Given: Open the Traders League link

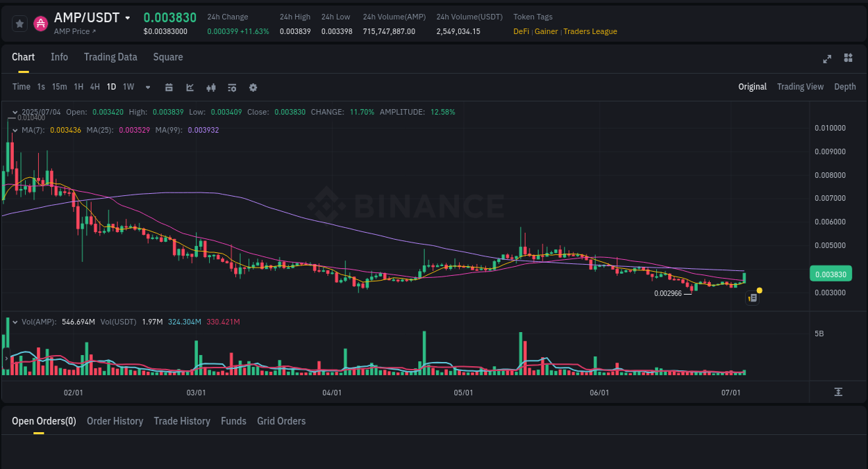Looking at the screenshot, I should click(x=589, y=31).
